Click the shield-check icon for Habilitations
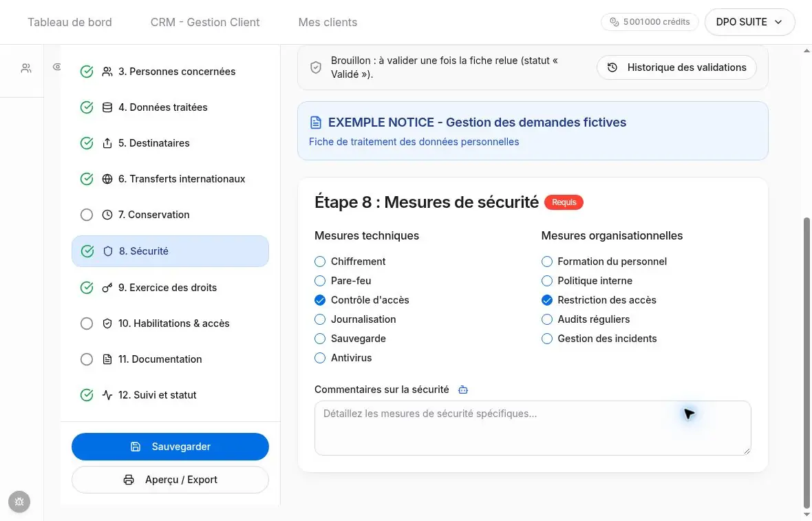Image resolution: width=812 pixels, height=521 pixels. pos(107,323)
